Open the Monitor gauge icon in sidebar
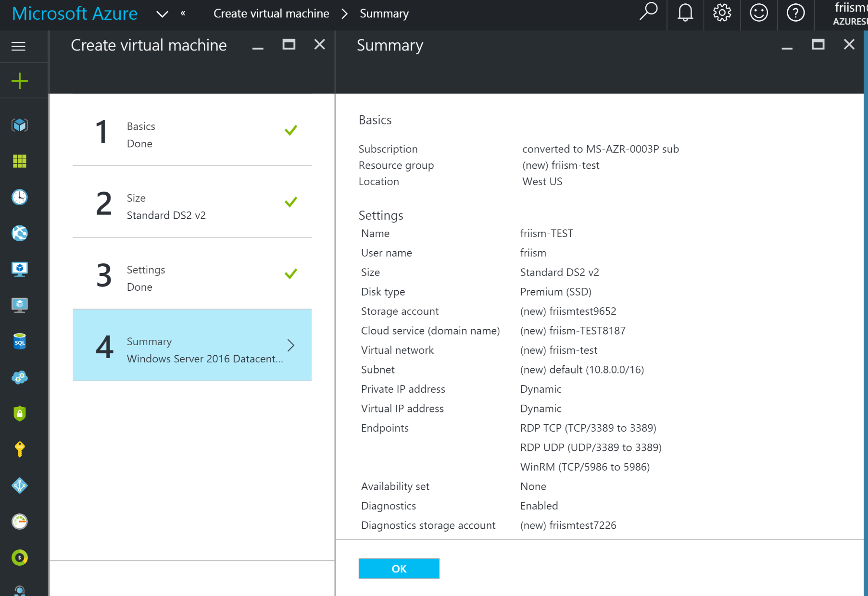This screenshot has width=868, height=596. [19, 521]
